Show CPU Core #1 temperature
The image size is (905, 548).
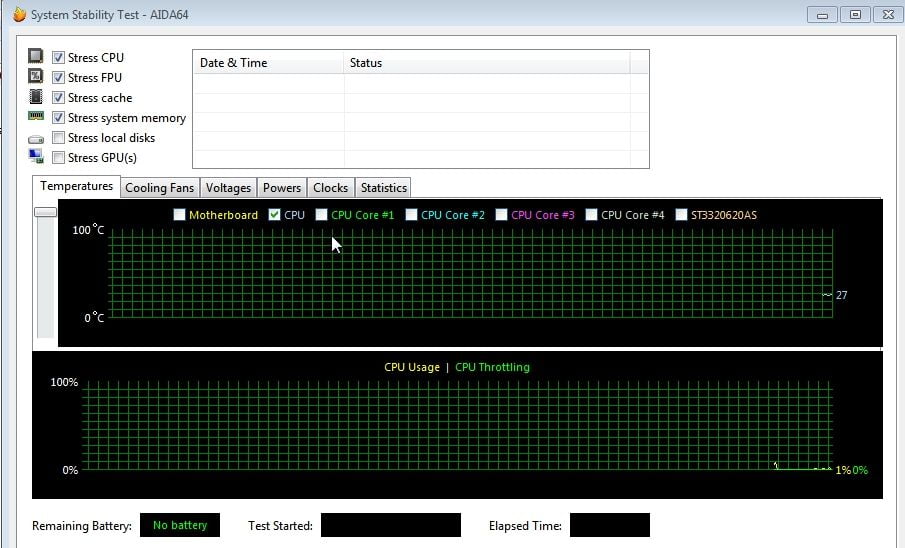click(321, 215)
